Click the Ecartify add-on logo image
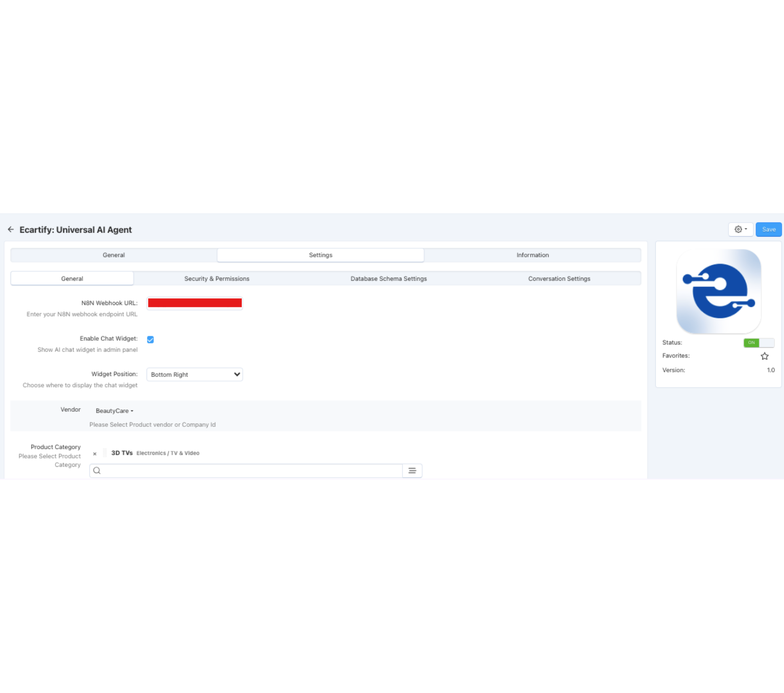784x693 pixels. pyautogui.click(x=718, y=291)
